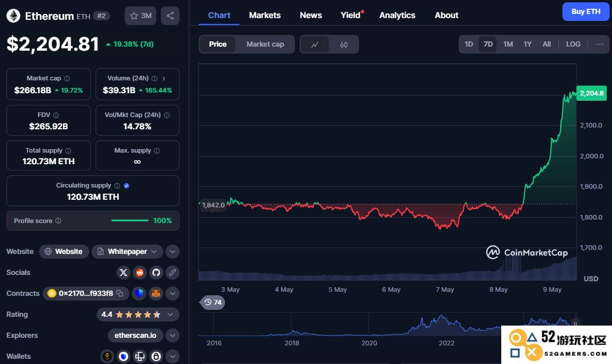Show Total supply info icon
The width and height of the screenshot is (612, 364).
(x=68, y=151)
